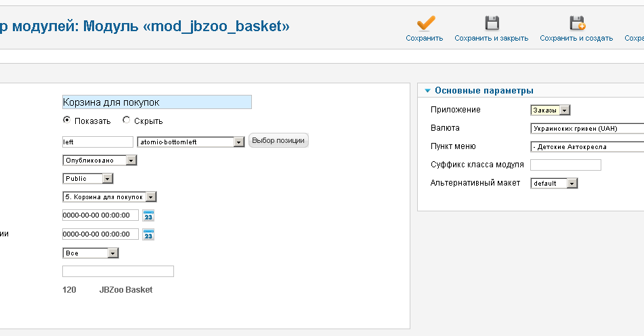Click the Save and close floppy icon
Viewport: 644px width, 336px height.
point(492,23)
